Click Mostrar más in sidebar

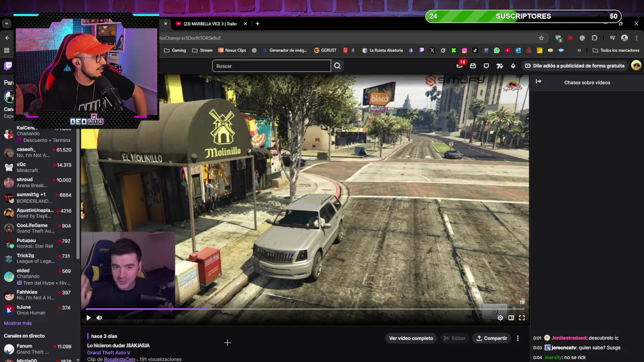click(x=18, y=323)
